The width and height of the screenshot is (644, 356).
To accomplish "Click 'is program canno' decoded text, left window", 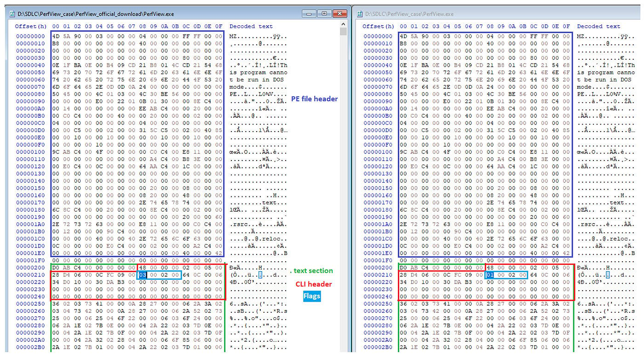I will tap(258, 73).
